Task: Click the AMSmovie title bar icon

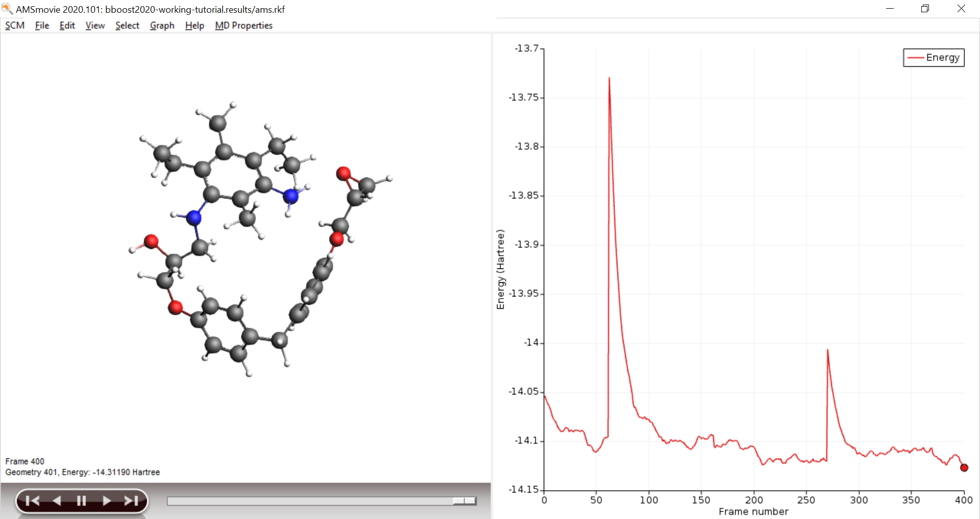Action: (7, 9)
